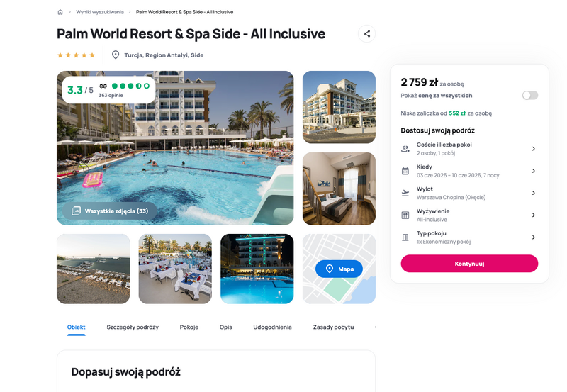Click the TripAdvisor owl rating icon
567x392 pixels.
click(x=103, y=86)
